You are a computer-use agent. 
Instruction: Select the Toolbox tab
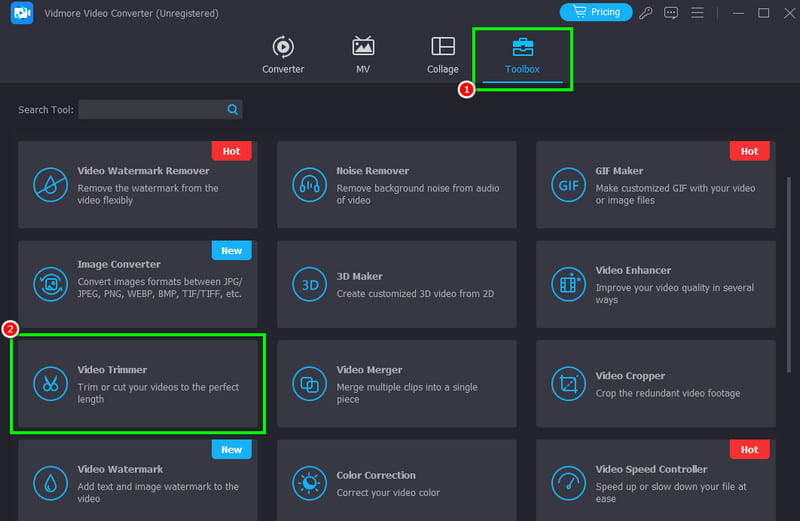[522, 56]
